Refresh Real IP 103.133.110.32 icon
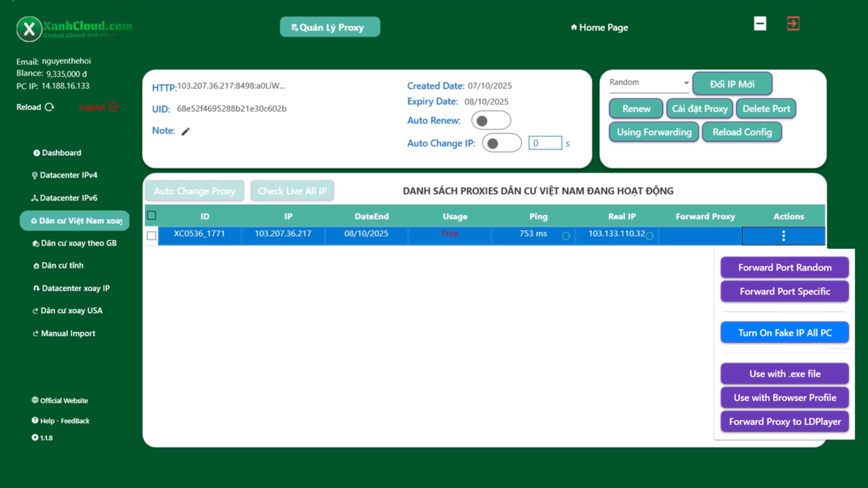868x488 pixels. [x=649, y=236]
